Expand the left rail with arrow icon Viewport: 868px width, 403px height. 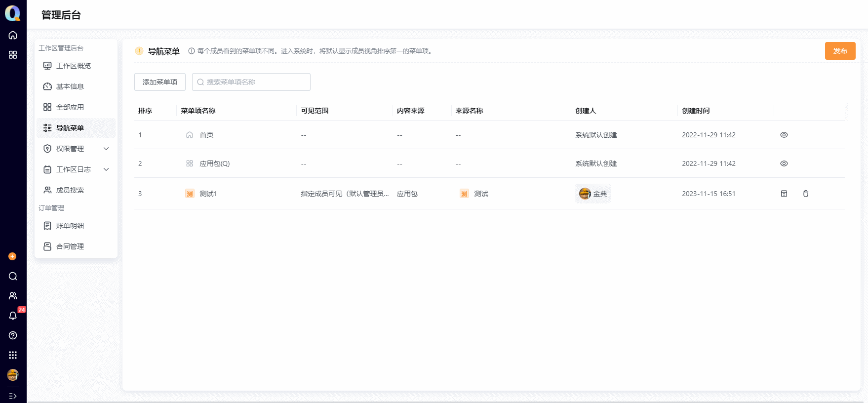coord(13,396)
